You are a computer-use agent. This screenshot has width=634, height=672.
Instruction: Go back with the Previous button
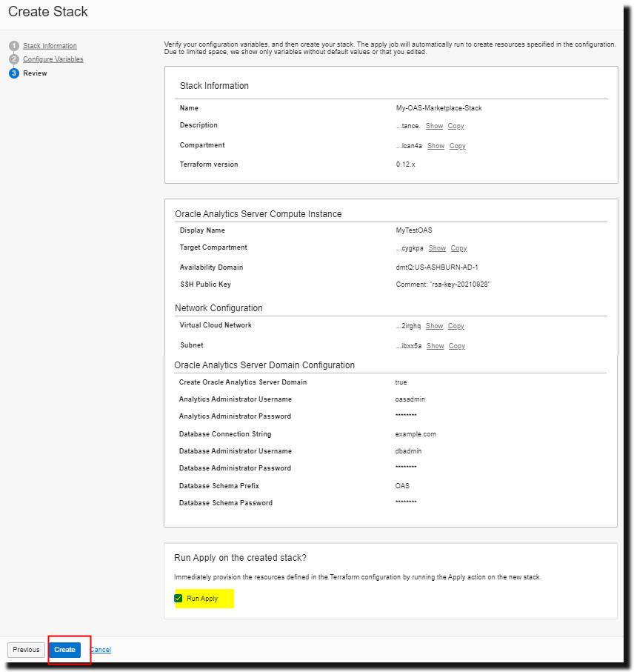(x=26, y=650)
